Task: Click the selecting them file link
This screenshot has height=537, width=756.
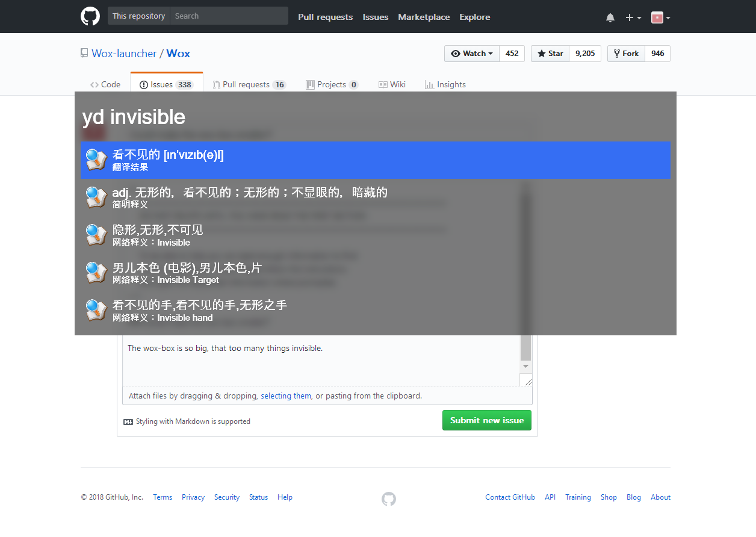Action: click(x=286, y=396)
